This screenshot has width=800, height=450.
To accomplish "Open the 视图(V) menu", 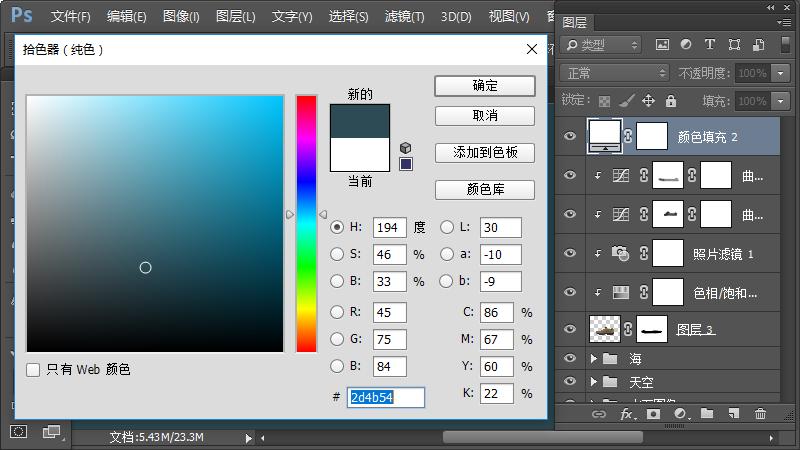I will coord(509,16).
